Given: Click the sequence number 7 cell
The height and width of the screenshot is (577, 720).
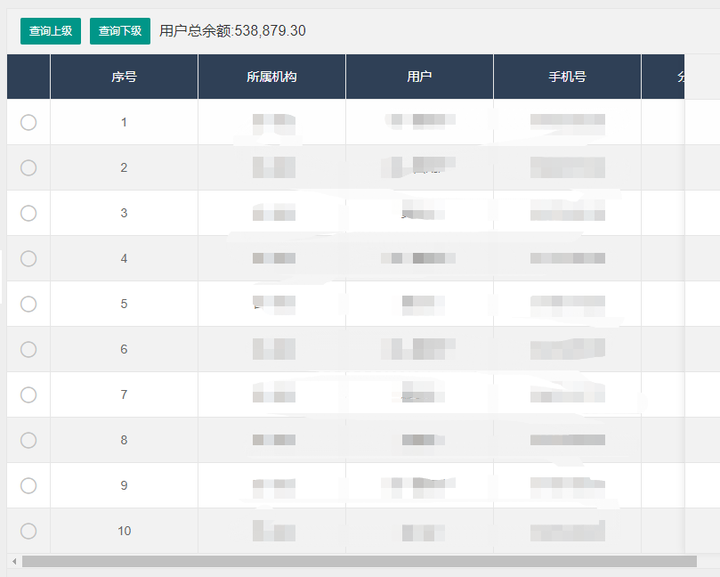Looking at the screenshot, I should 124,395.
